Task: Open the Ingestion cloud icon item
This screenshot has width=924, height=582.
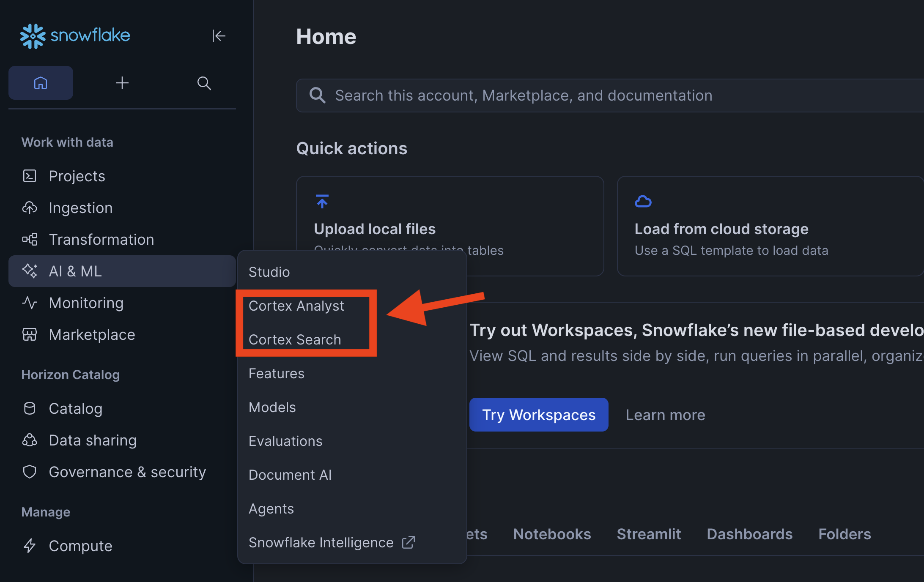Action: (30, 208)
